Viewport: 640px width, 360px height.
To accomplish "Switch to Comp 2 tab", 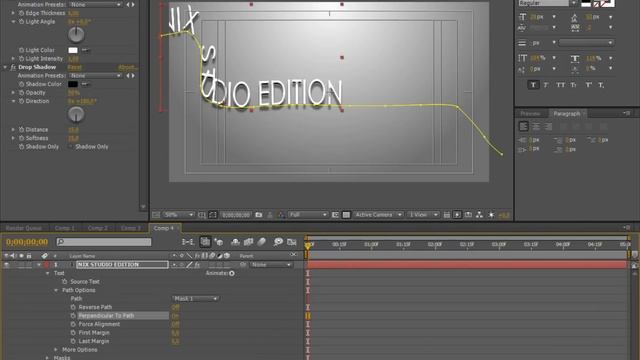I will [98, 228].
